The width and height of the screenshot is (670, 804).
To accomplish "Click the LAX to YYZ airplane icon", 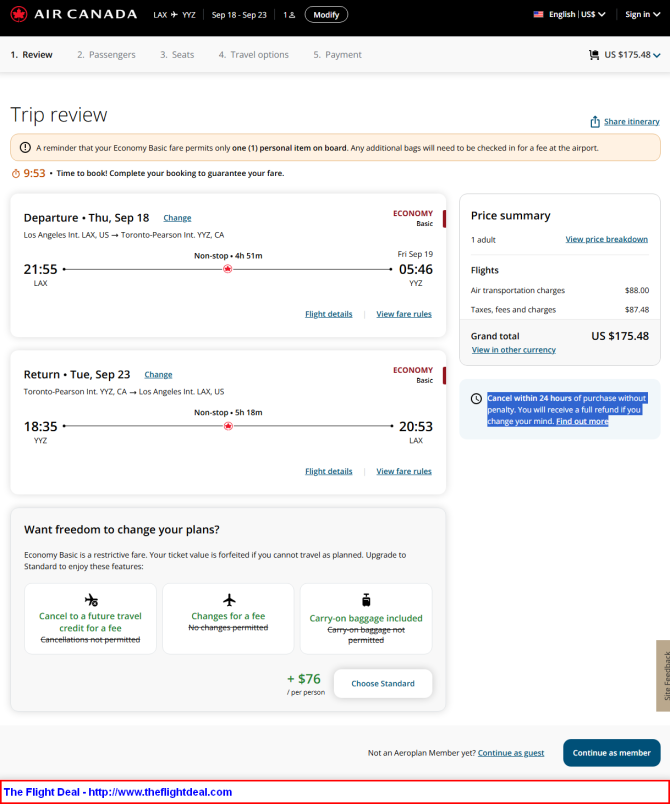I will (x=174, y=15).
